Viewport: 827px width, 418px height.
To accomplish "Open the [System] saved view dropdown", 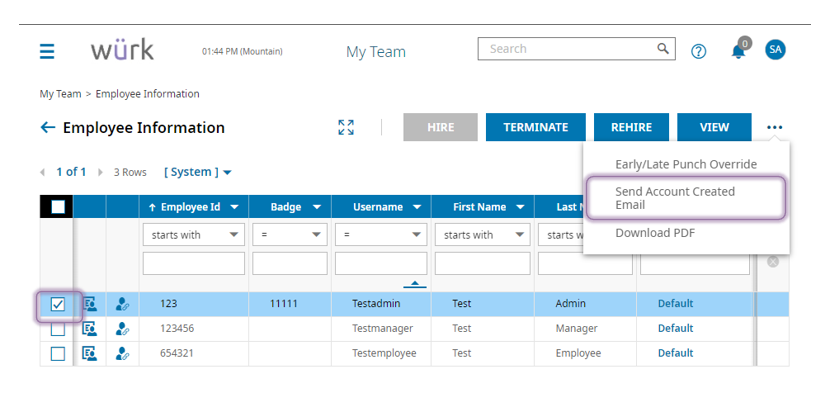I will 197,172.
